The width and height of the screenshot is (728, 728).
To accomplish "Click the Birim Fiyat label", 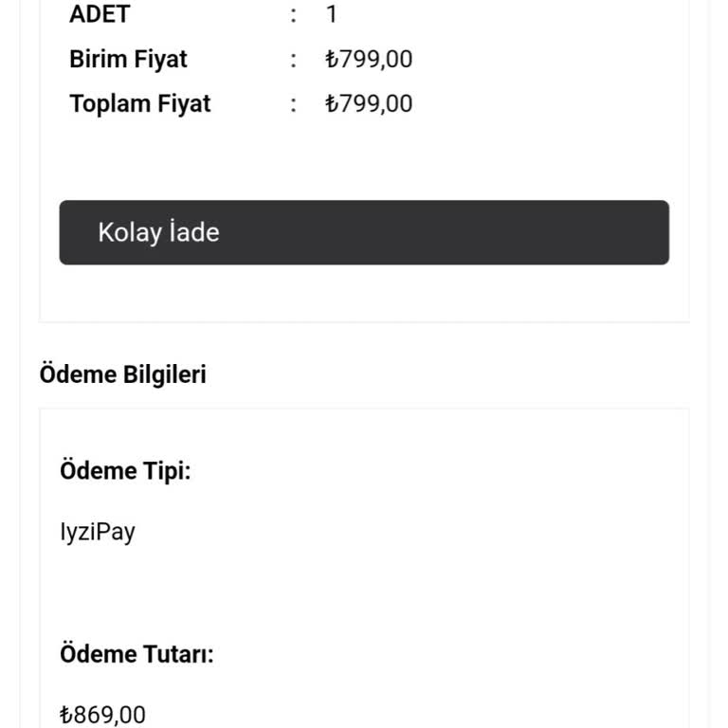I will [128, 59].
